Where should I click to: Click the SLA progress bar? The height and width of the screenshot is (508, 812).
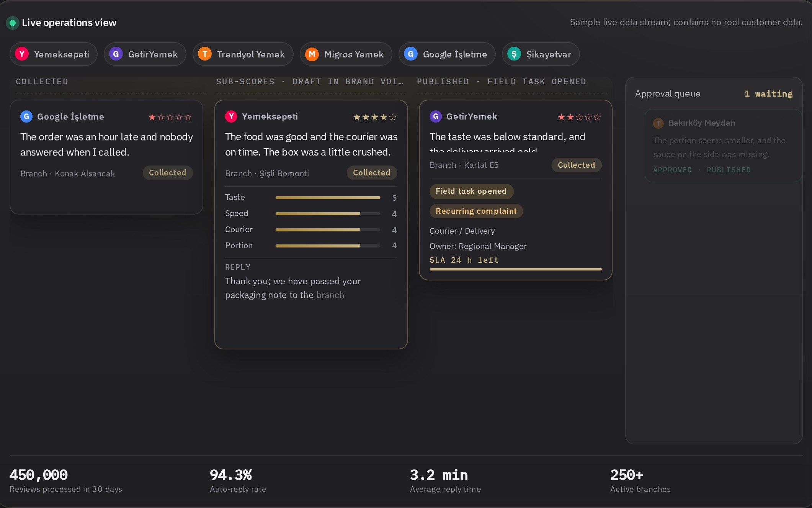click(516, 269)
